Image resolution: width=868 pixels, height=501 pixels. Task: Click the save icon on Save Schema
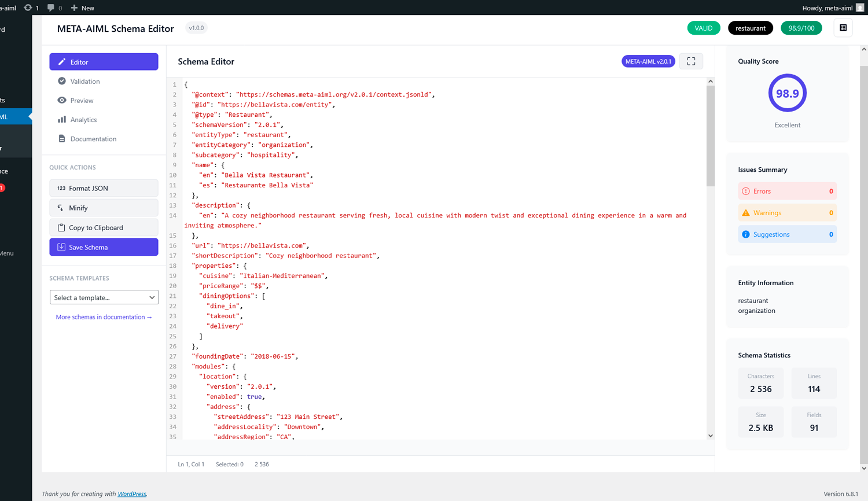[x=61, y=247]
